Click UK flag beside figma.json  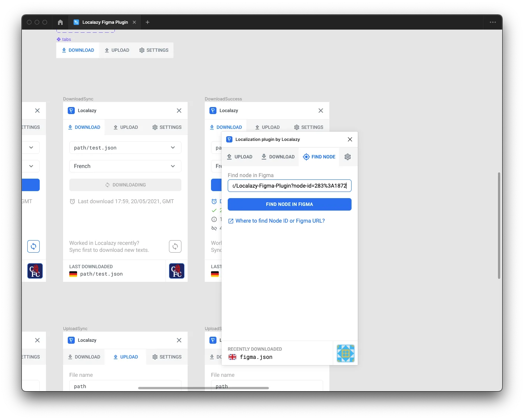[x=232, y=357]
